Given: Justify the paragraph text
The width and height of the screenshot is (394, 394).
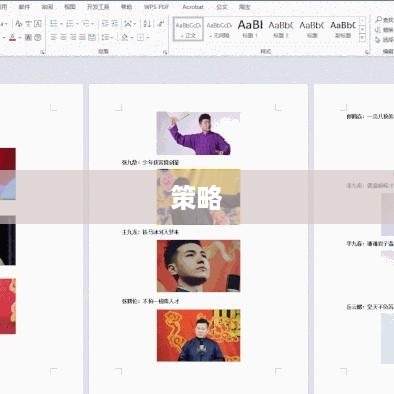Looking at the screenshot, I should (x=82, y=37).
